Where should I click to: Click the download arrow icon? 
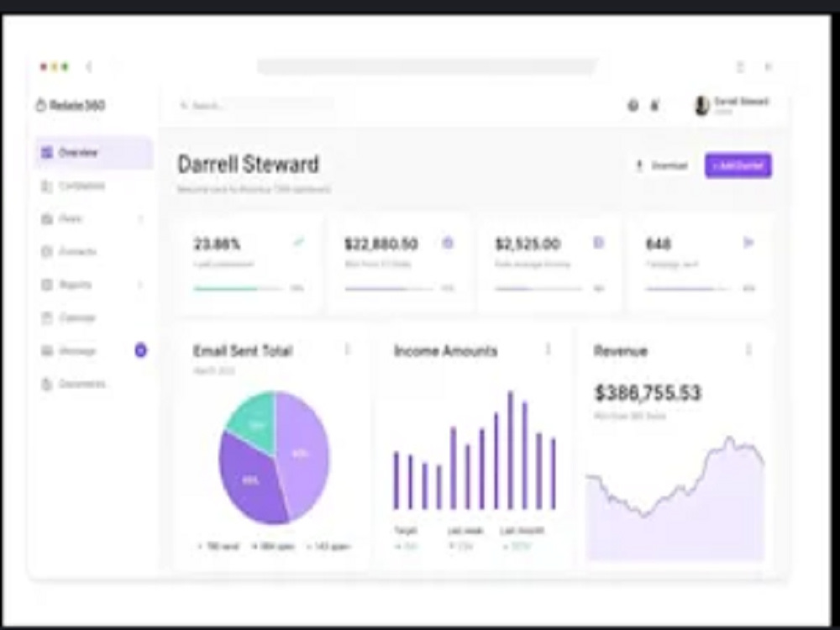(x=638, y=165)
